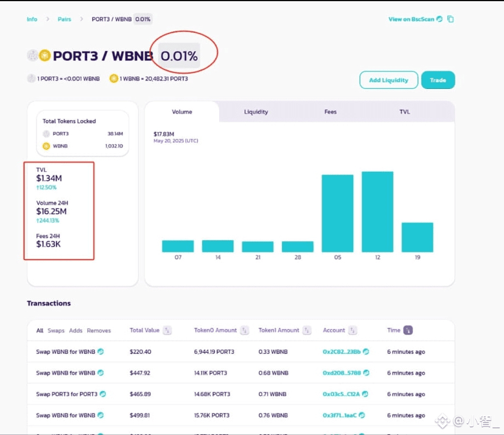The width and height of the screenshot is (504, 435).
Task: Open the BscScan icon beside Swap PORT3 for PORT3
Action: point(103,394)
